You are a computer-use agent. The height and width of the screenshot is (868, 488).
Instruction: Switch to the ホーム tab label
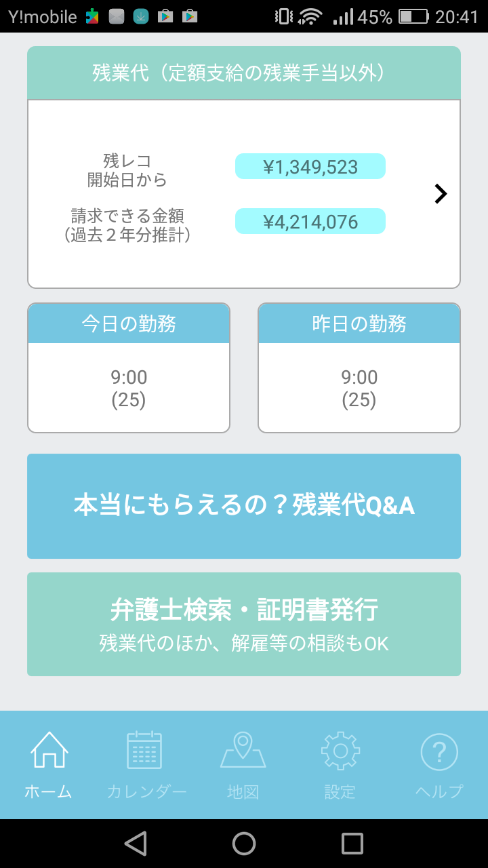tap(49, 791)
